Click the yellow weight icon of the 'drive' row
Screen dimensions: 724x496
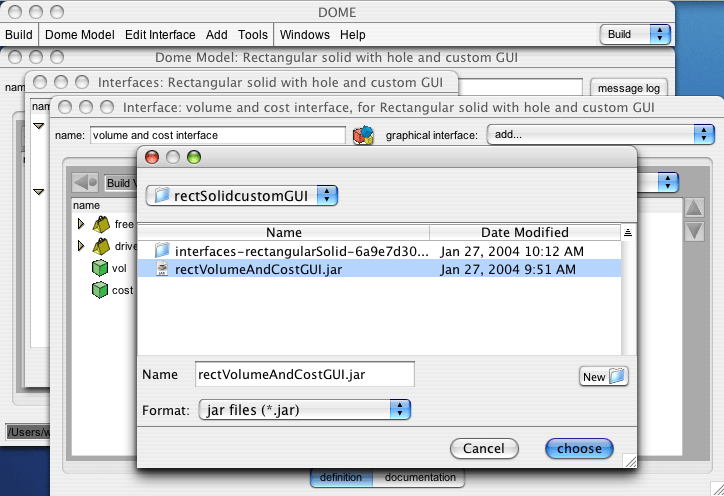tap(101, 246)
